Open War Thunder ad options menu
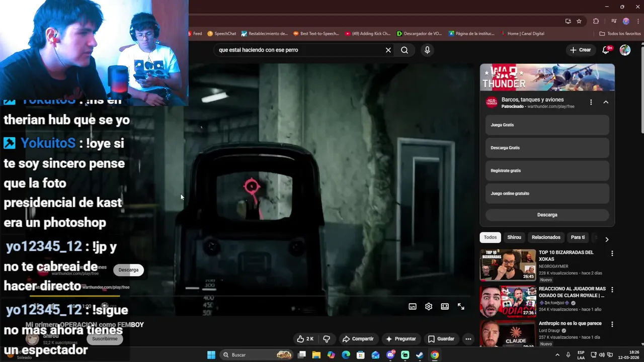644x362 pixels. (591, 102)
